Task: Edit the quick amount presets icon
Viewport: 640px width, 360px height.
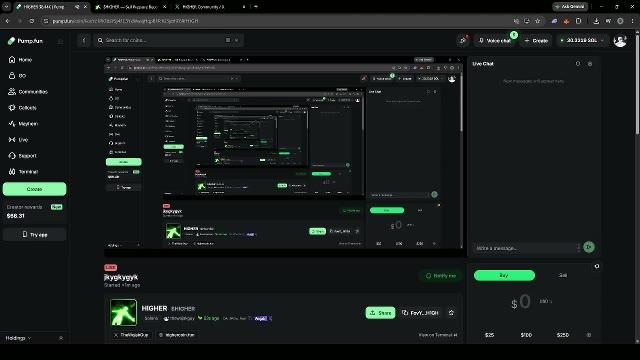Action: point(589,335)
